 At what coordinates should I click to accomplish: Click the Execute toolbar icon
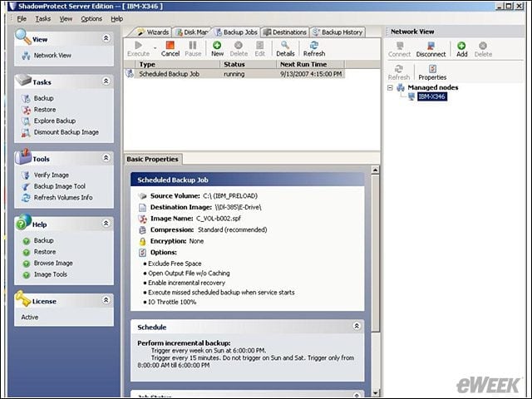click(x=139, y=49)
